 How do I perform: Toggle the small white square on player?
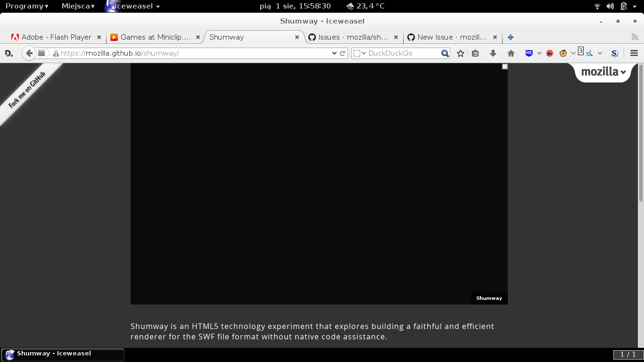505,66
